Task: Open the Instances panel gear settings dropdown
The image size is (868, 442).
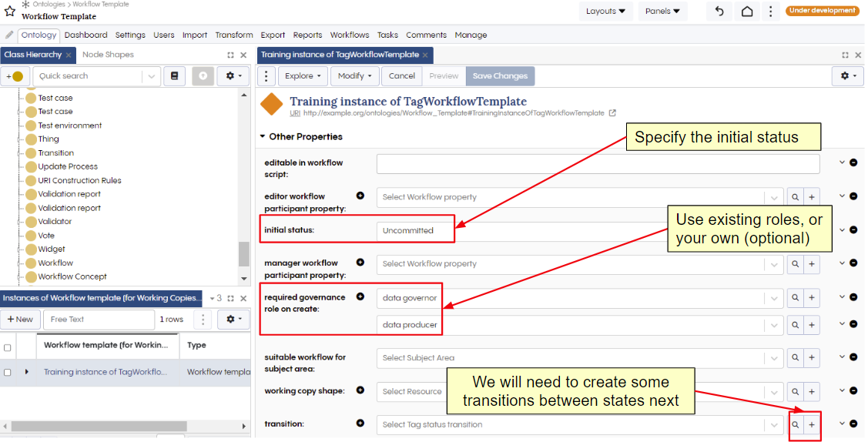Action: click(233, 320)
